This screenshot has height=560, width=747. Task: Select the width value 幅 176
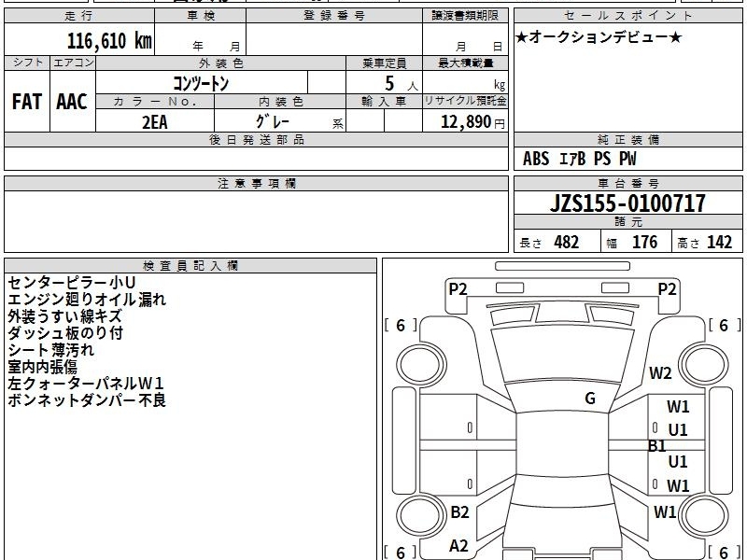point(632,243)
